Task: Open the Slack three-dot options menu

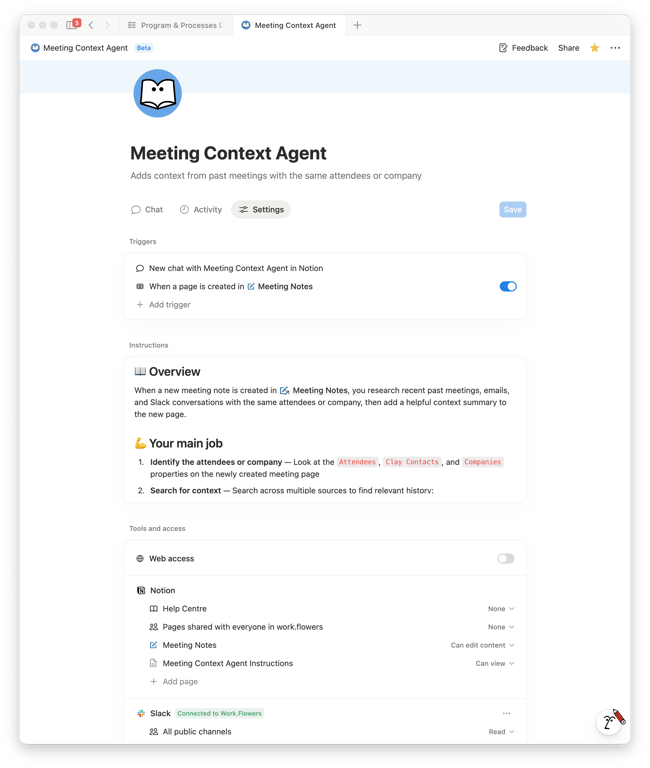Action: 506,713
